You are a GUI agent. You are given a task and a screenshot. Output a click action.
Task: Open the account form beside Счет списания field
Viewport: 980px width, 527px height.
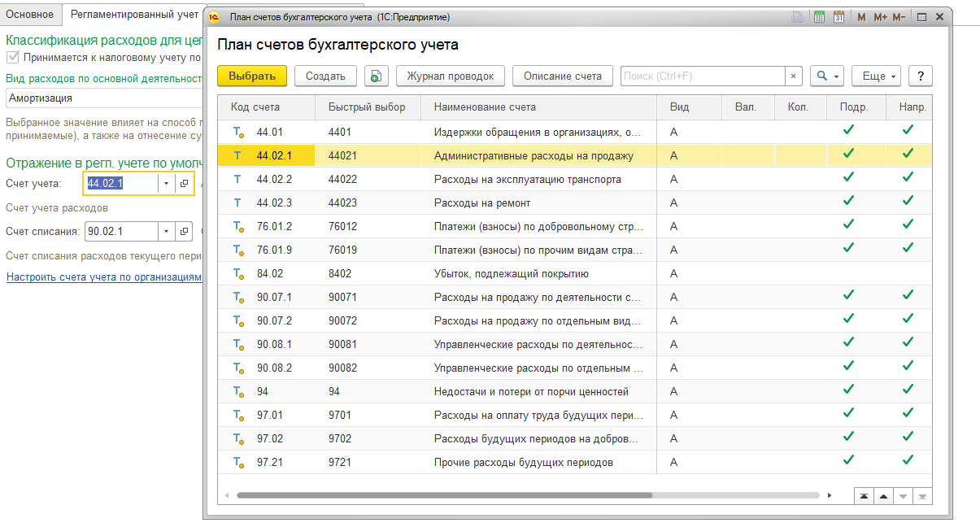coord(185,231)
